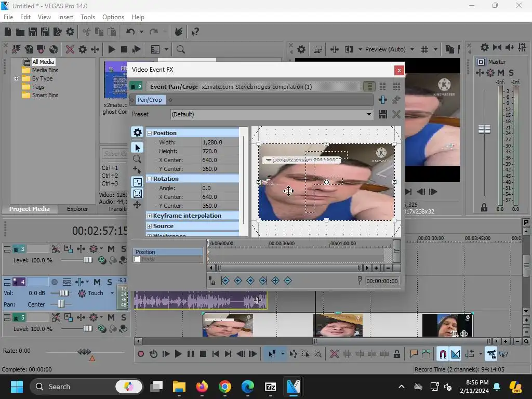
Task: Mute track 3 with M button
Action: tap(111, 249)
